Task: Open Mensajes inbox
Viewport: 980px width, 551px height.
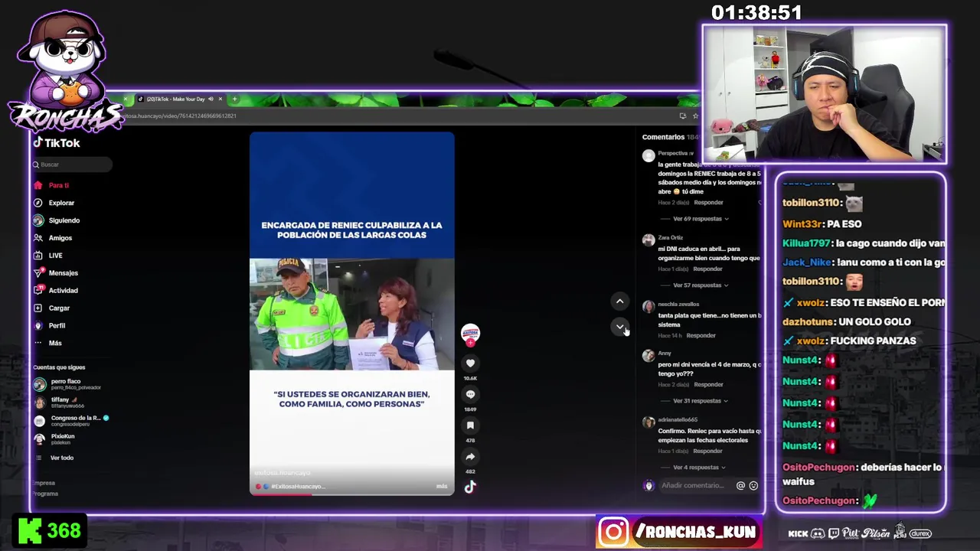Action: click(x=63, y=273)
